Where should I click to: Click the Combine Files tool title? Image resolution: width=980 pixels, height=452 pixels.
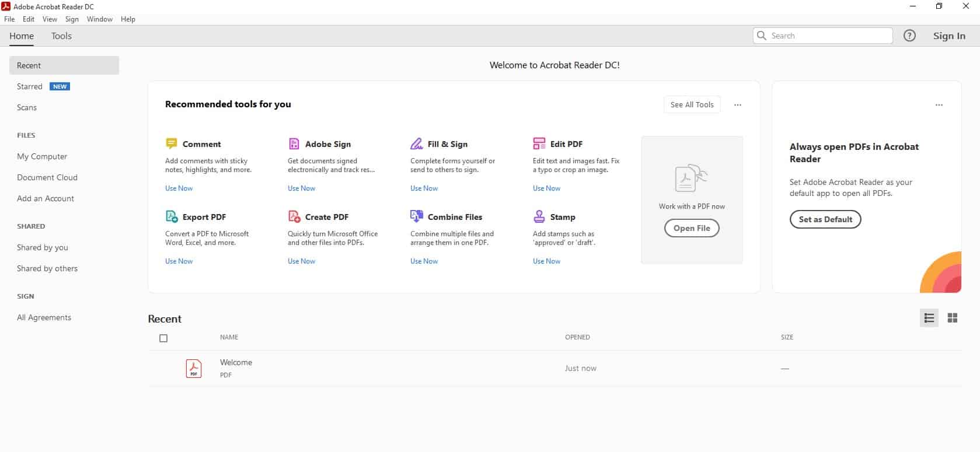pyautogui.click(x=455, y=217)
